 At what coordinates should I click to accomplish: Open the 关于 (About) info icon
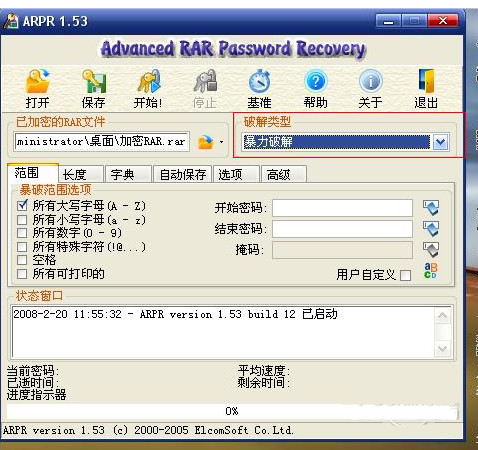point(370,81)
